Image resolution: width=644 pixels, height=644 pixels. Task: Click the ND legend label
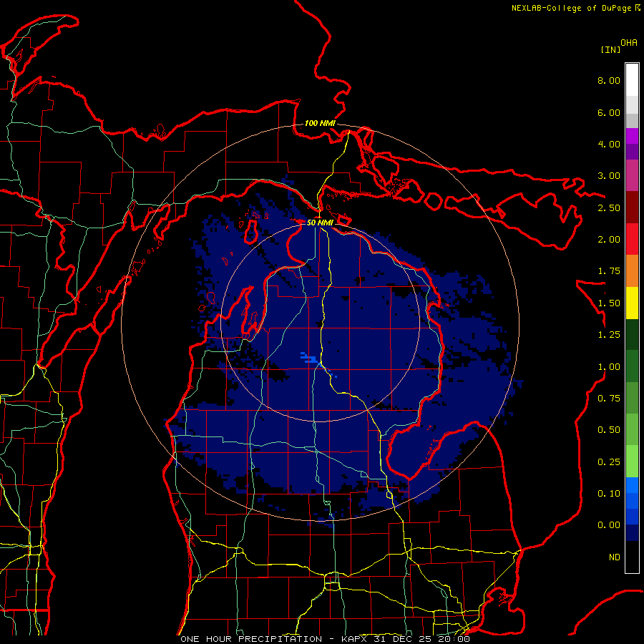click(x=615, y=557)
